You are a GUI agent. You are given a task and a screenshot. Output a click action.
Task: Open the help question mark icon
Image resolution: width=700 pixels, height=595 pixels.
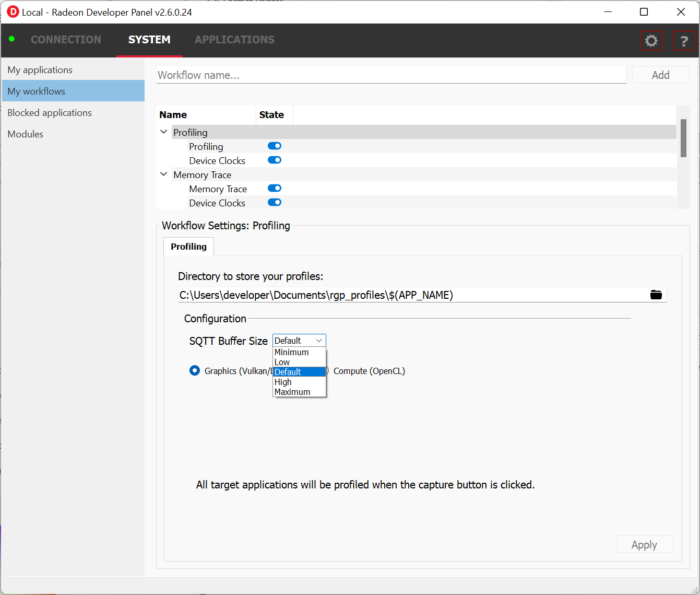(684, 41)
